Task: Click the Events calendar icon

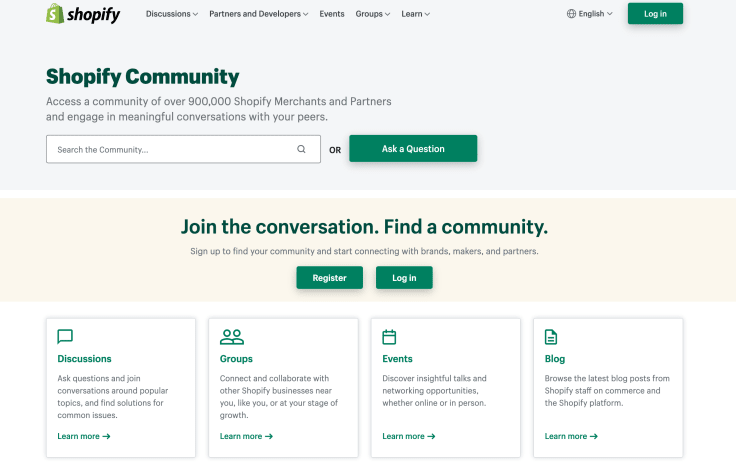Action: [x=389, y=336]
